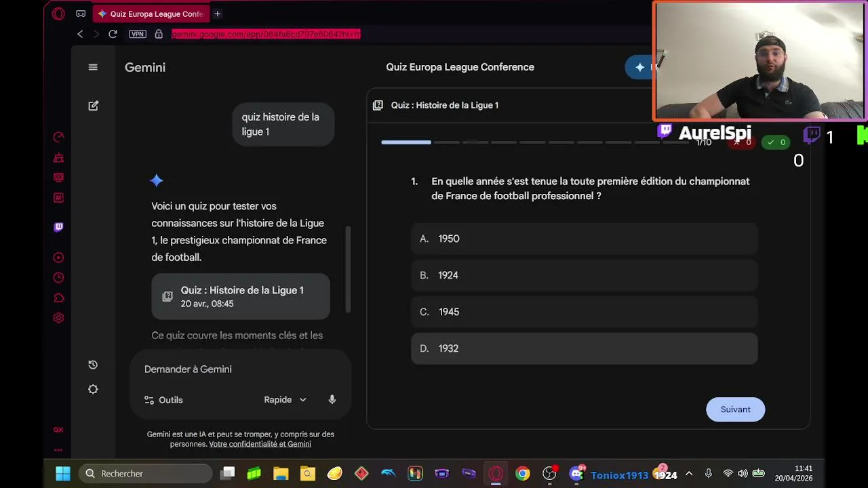868x488 pixels.
Task: Switch to the Quiz Europa League Conference tab
Action: point(151,14)
